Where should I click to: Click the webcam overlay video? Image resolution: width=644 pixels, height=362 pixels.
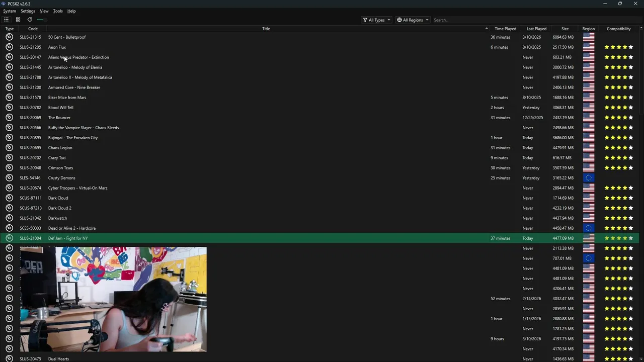coord(113,299)
